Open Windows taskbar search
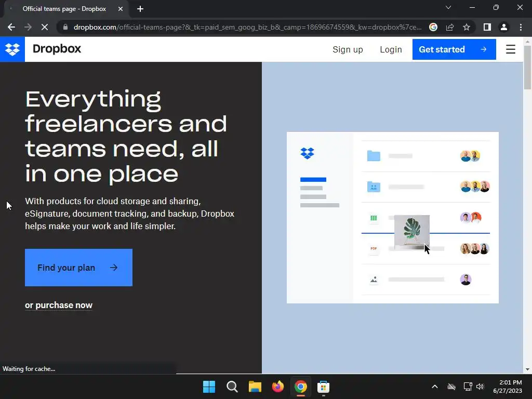This screenshot has width=532, height=399. pos(232,387)
